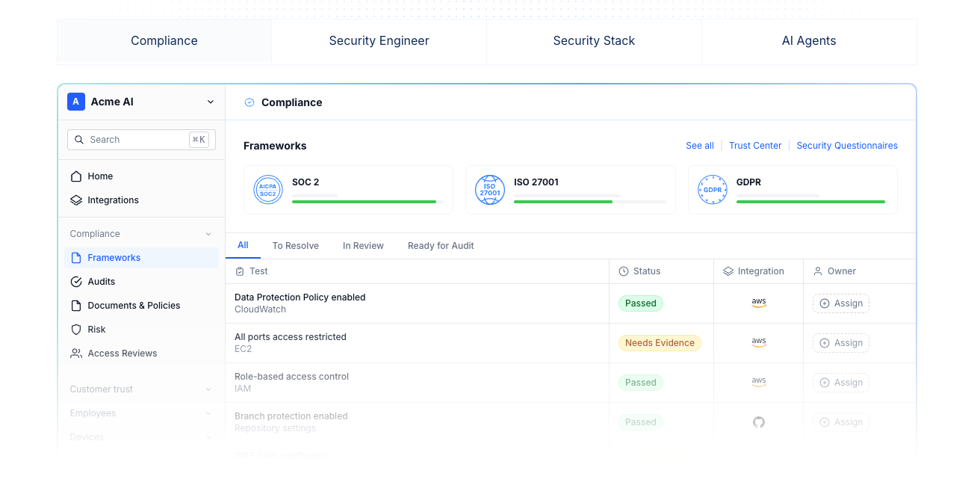Viewport: 980px width, 500px height.
Task: Open the Trust Center link
Action: coord(755,146)
